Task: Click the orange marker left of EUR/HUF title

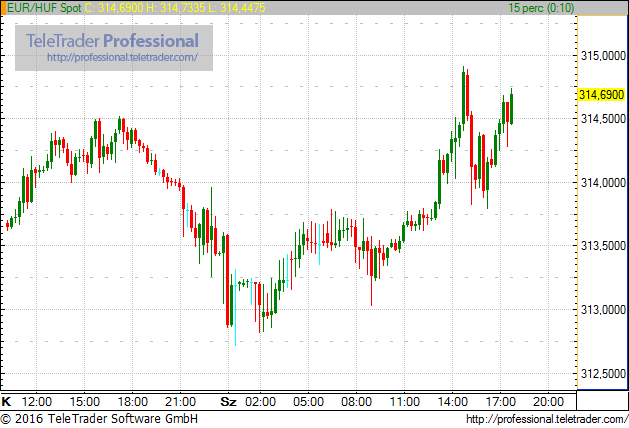Action: coord(3,8)
